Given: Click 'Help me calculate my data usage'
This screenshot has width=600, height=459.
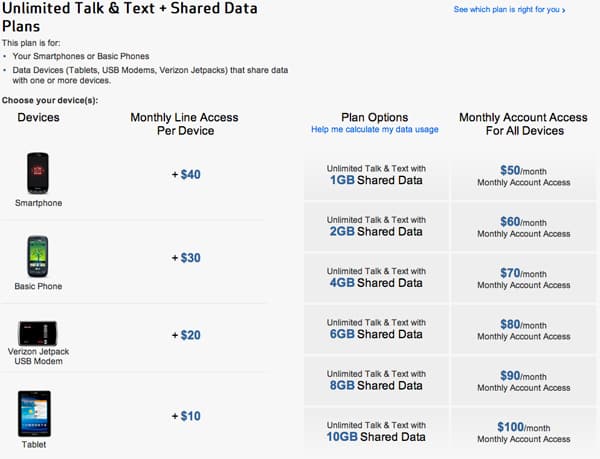Looking at the screenshot, I should coord(374,130).
